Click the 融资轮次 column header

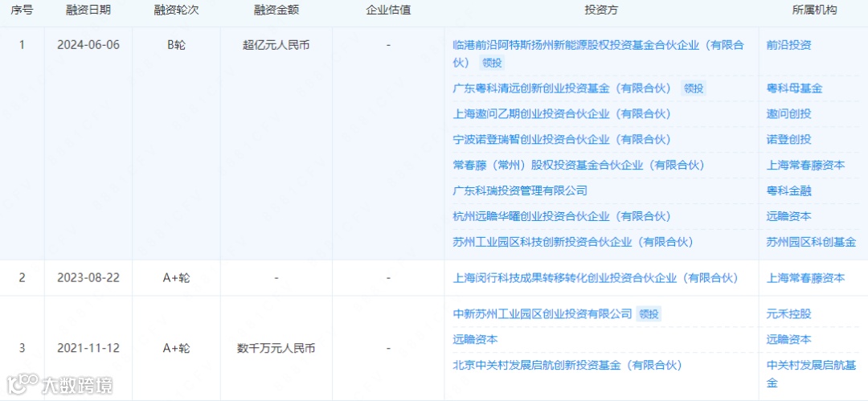click(x=176, y=10)
